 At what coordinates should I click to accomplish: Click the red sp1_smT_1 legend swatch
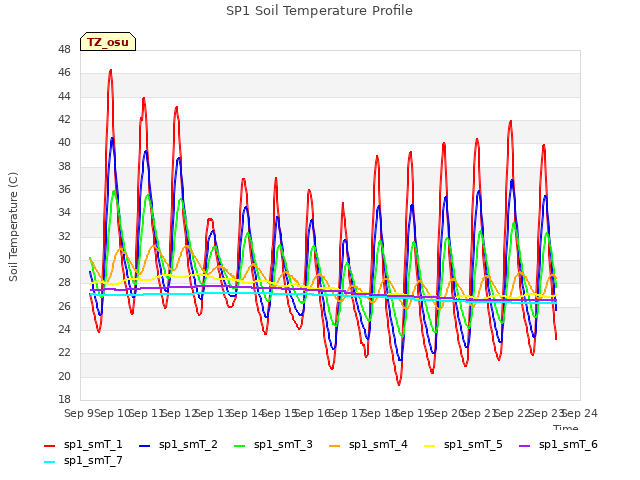click(x=49, y=446)
